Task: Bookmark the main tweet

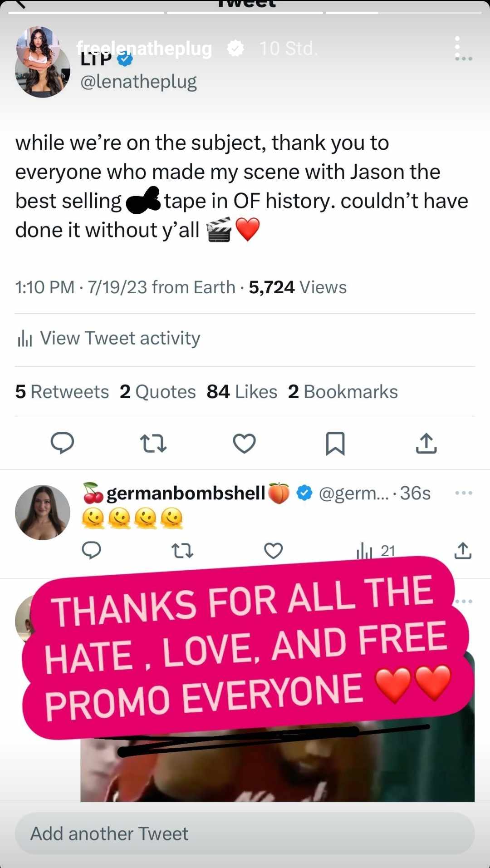Action: pyautogui.click(x=335, y=444)
